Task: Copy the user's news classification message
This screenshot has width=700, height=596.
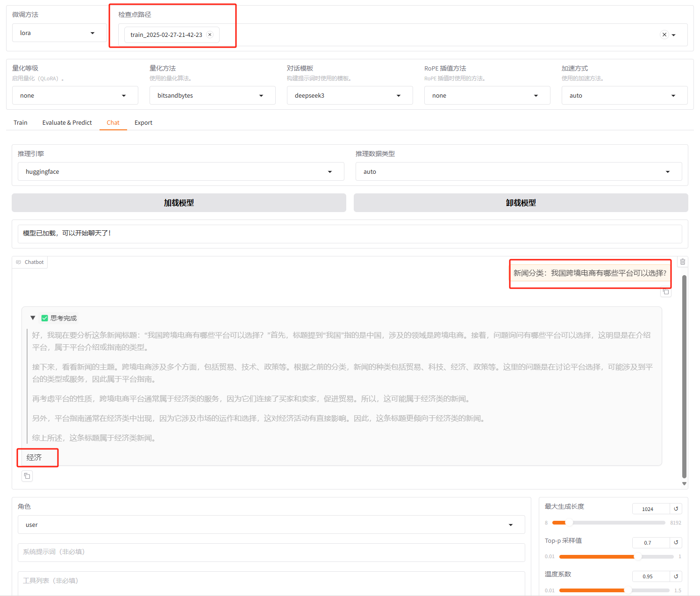Action: point(666,292)
